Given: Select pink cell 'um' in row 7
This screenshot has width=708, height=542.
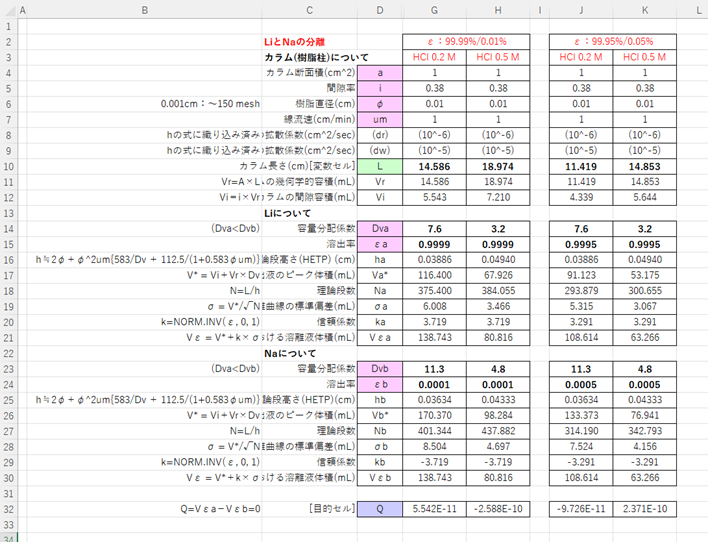Looking at the screenshot, I should click(380, 120).
